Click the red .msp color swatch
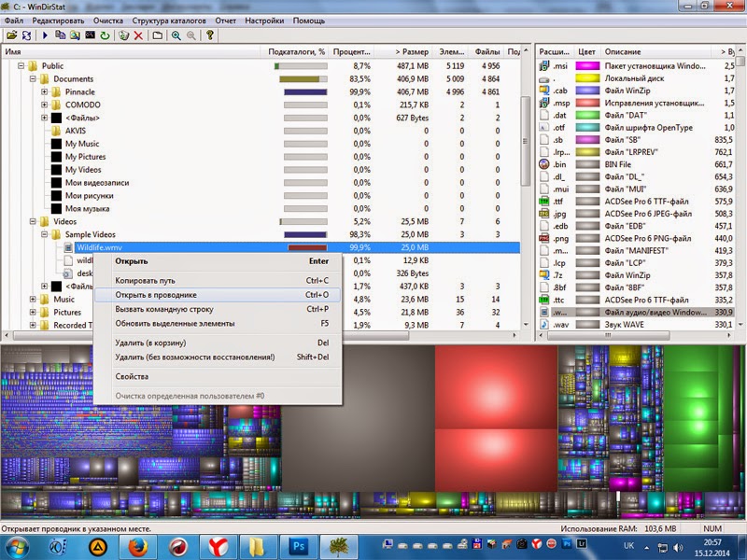 587,103
